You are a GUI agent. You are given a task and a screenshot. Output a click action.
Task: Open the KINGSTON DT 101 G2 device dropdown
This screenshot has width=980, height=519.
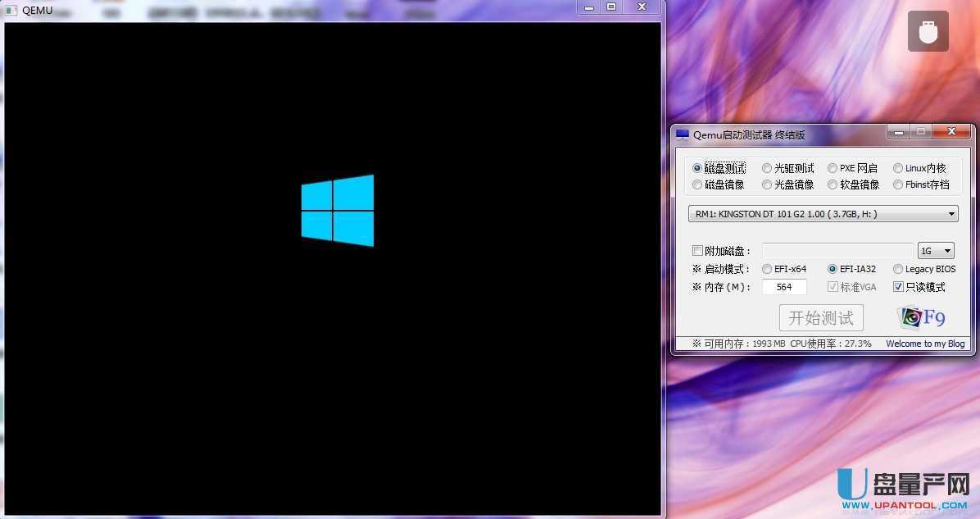coord(951,213)
